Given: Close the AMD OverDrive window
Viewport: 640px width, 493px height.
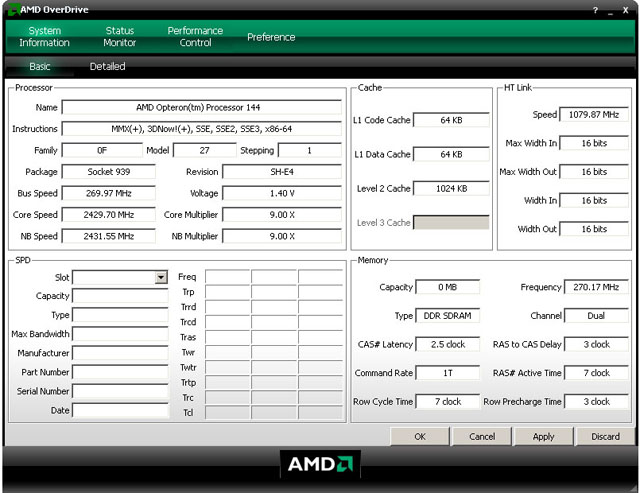Looking at the screenshot, I should [625, 11].
